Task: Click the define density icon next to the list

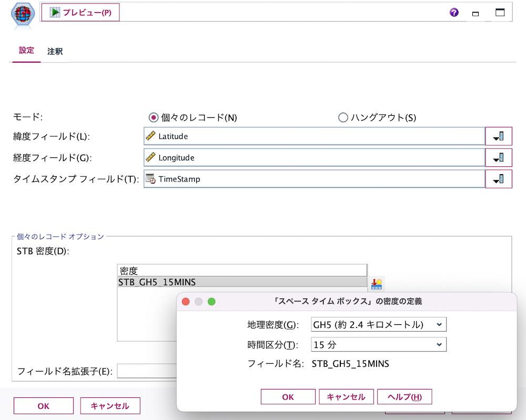Action: click(x=377, y=284)
